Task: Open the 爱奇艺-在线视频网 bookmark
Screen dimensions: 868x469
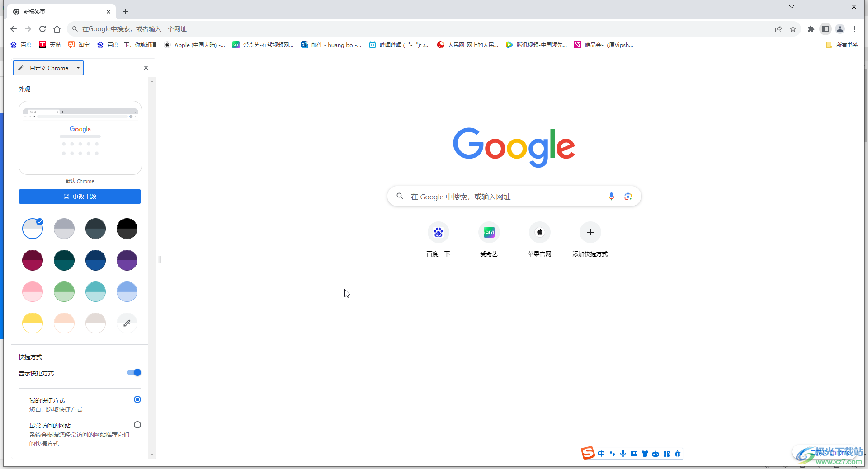Action: [x=263, y=45]
